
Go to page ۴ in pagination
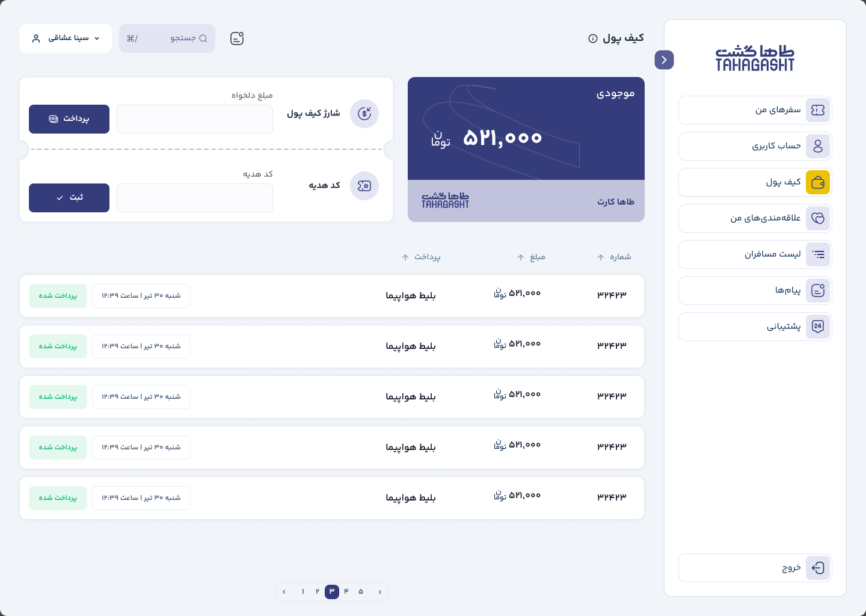(346, 592)
